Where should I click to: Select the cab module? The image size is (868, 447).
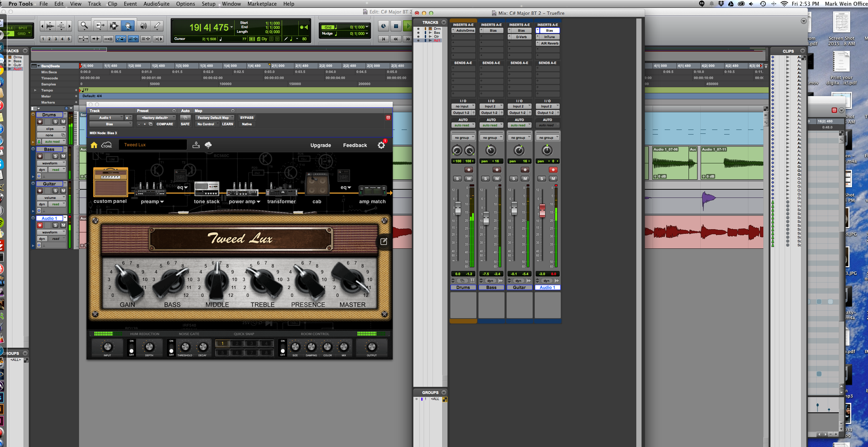(318, 183)
